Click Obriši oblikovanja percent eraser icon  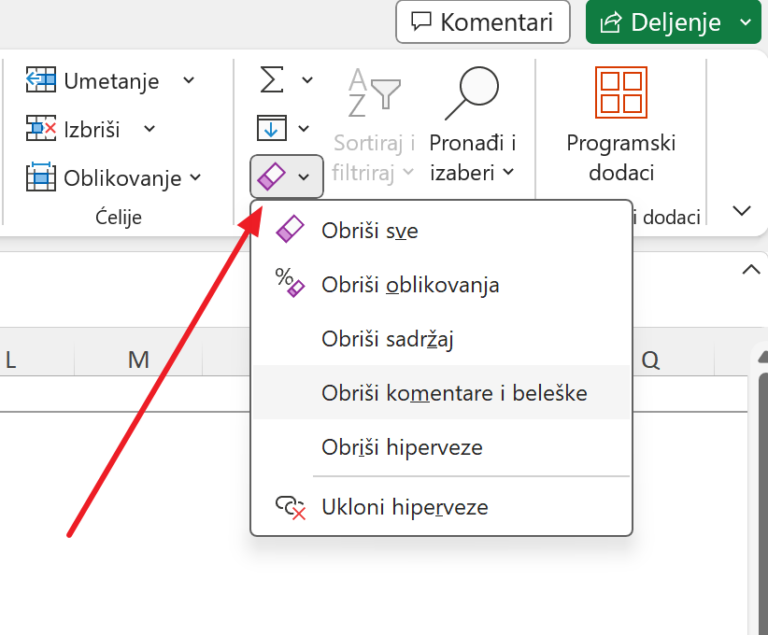(x=290, y=282)
